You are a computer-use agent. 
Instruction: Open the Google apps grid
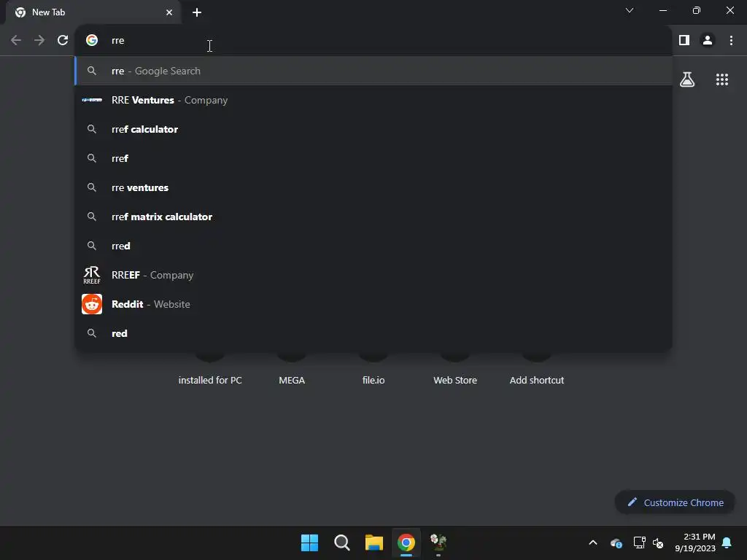[722, 79]
